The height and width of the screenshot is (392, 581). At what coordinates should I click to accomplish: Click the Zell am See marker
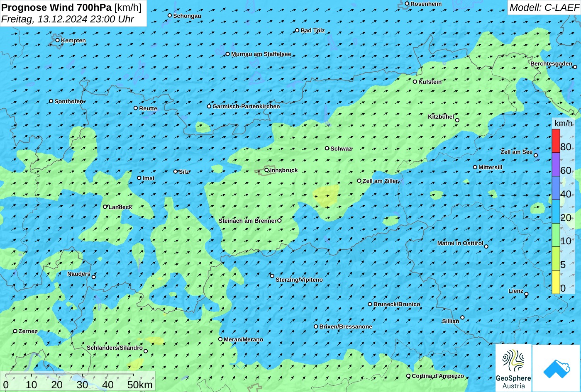[536, 156]
